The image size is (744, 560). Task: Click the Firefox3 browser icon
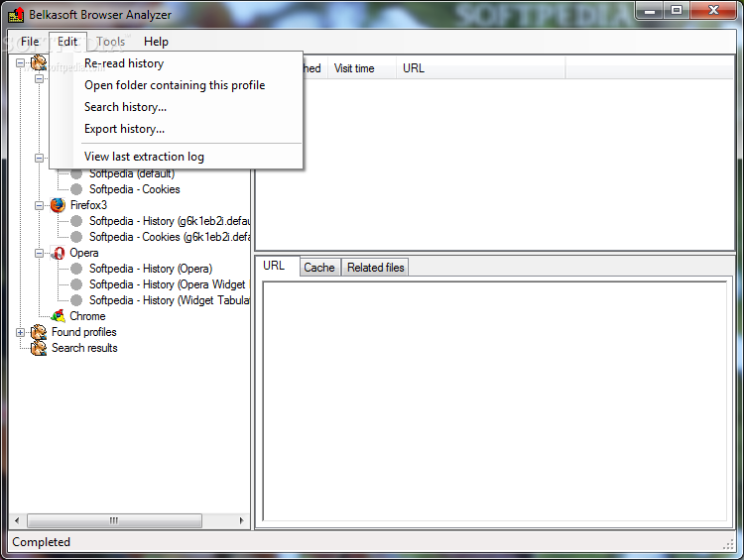(58, 205)
